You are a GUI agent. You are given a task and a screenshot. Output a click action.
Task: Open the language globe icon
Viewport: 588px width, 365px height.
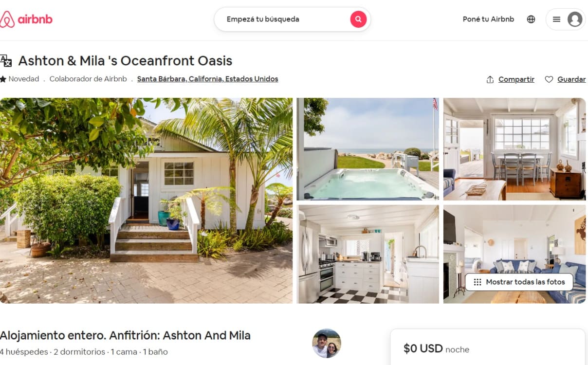click(531, 19)
